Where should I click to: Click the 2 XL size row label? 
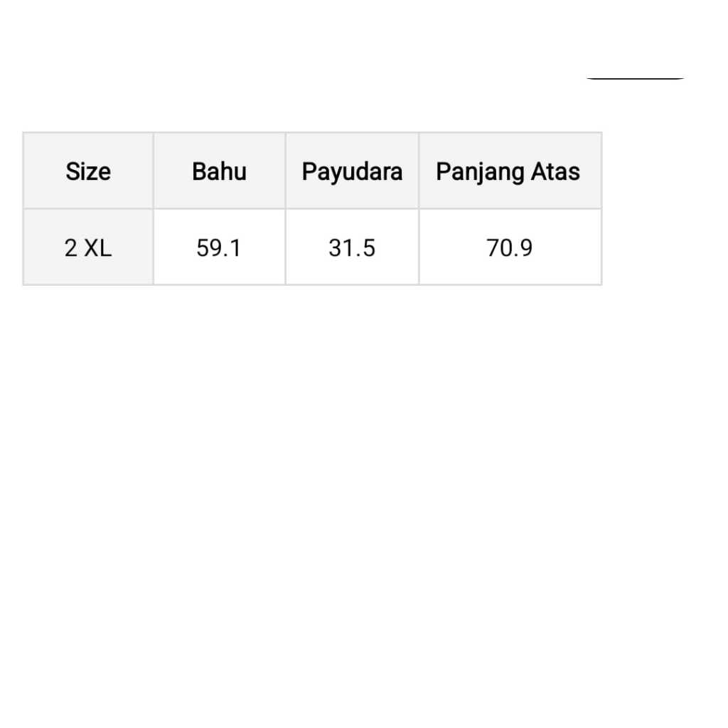(x=88, y=247)
